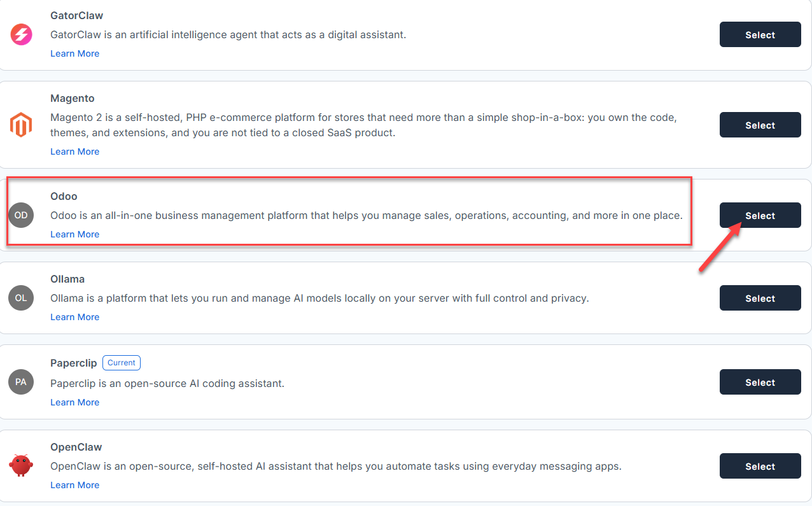Open Learn More for Odoo
Image resolution: width=812 pixels, height=506 pixels.
tap(74, 234)
